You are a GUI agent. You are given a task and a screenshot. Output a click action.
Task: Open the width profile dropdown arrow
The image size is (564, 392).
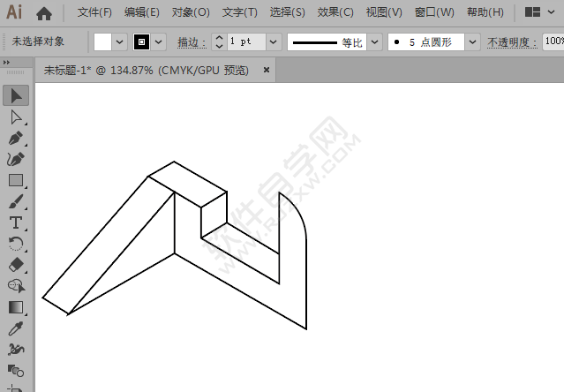[374, 42]
